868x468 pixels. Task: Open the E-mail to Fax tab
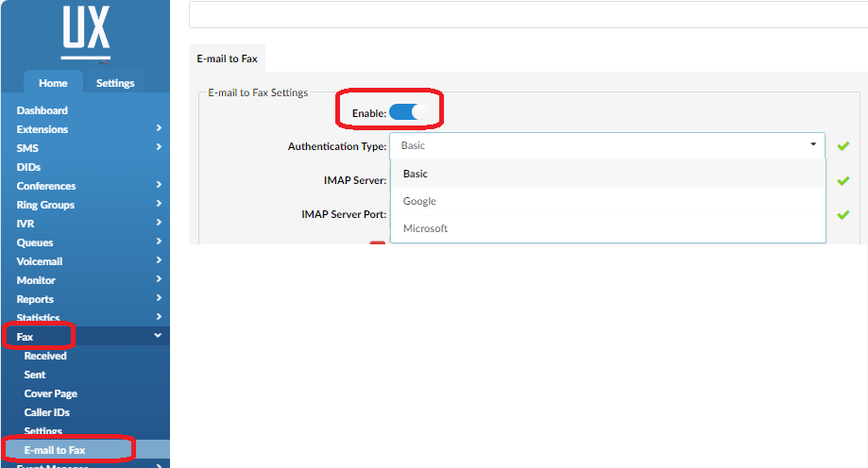tap(227, 58)
